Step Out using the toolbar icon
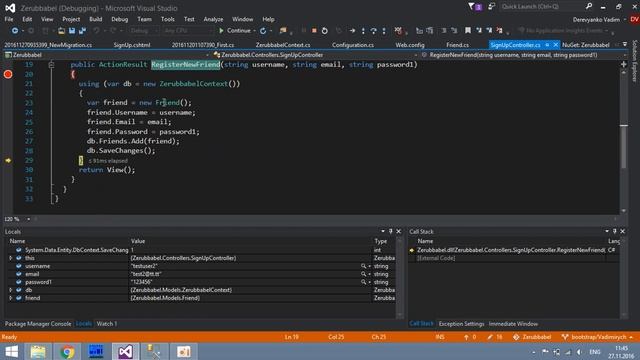 384,31
